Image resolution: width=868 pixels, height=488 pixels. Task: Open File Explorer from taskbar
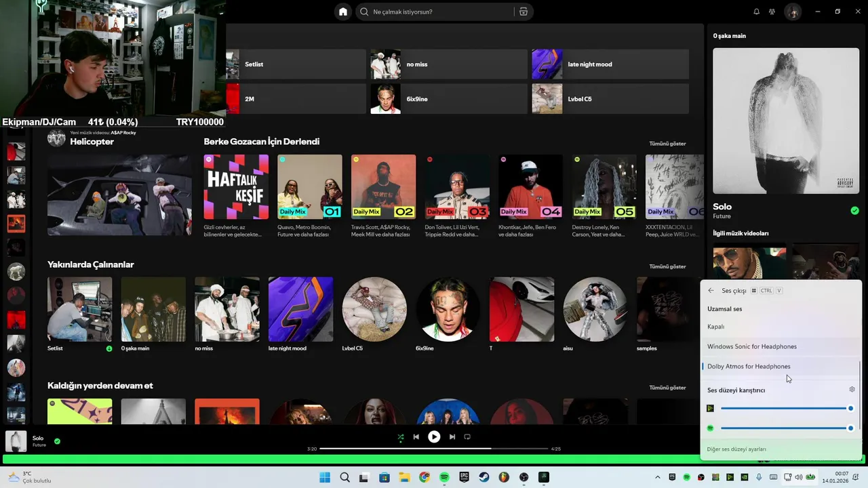pos(404,477)
